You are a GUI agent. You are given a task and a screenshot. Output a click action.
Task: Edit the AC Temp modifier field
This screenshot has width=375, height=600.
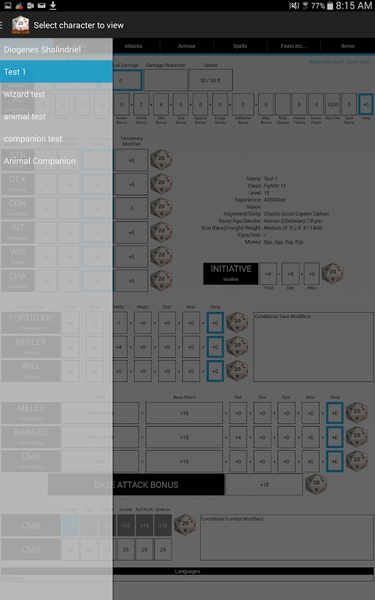click(365, 104)
